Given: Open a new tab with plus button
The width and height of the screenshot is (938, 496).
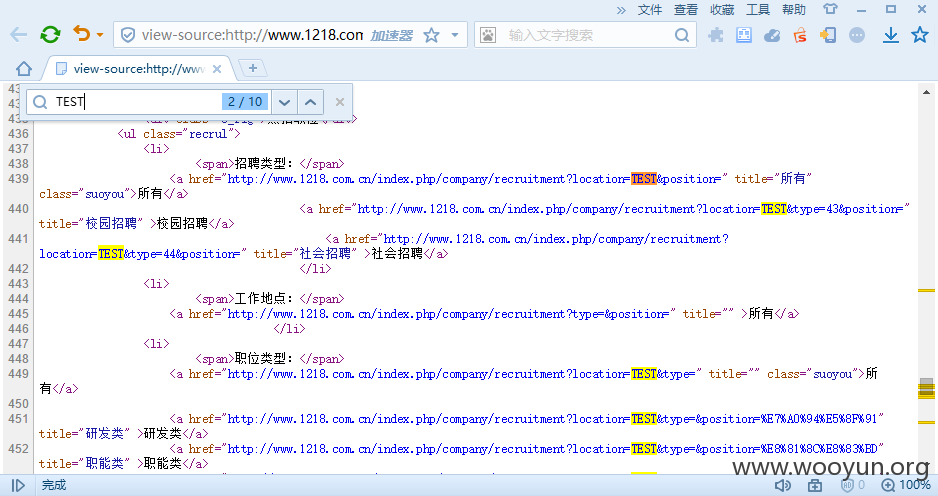Looking at the screenshot, I should click(x=252, y=68).
